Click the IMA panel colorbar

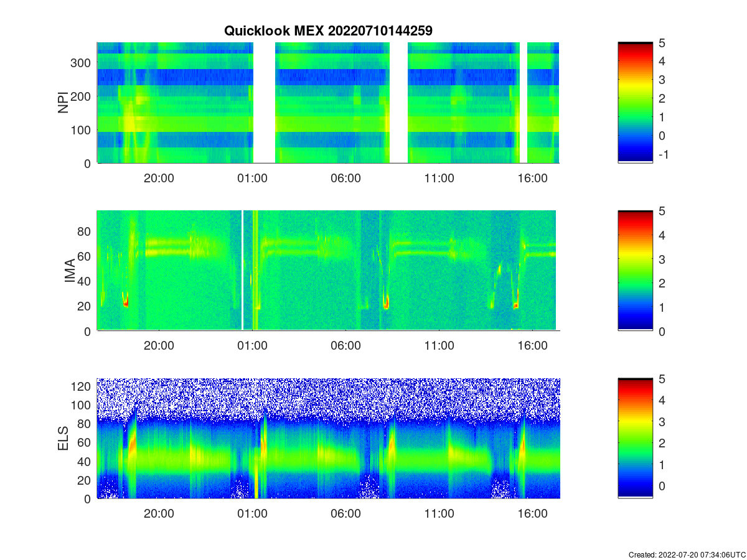(635, 271)
